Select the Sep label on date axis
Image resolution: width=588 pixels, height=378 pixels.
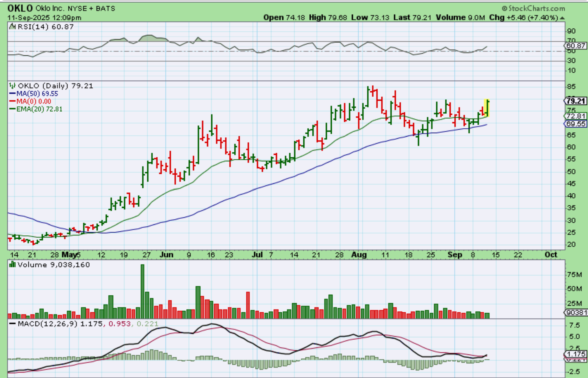tap(455, 255)
